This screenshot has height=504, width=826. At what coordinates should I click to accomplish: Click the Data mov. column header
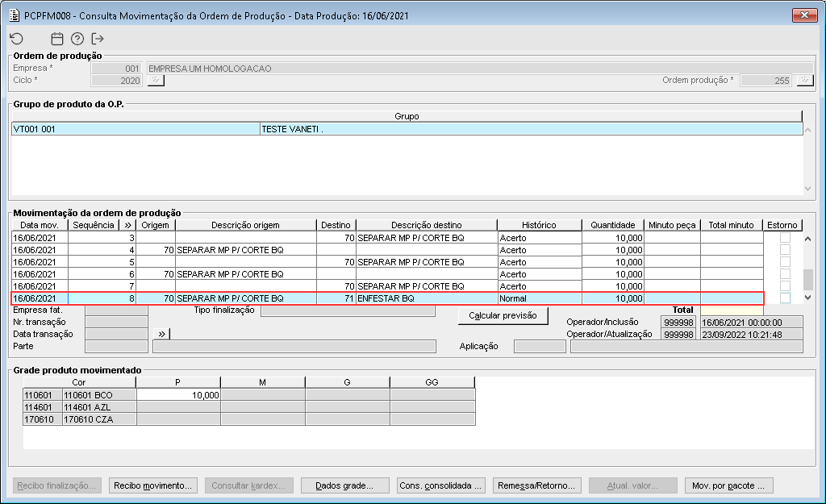(x=40, y=225)
